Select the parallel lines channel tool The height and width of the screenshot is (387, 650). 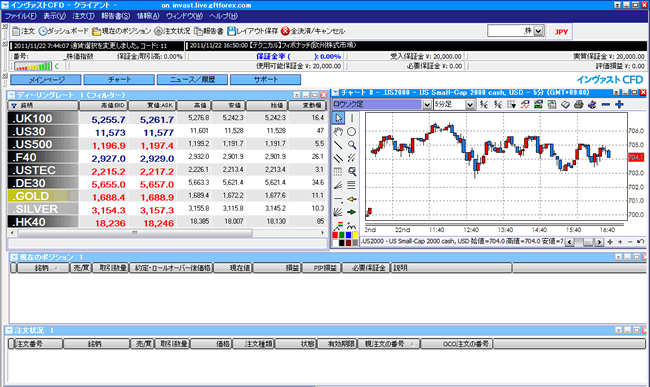pos(338,159)
